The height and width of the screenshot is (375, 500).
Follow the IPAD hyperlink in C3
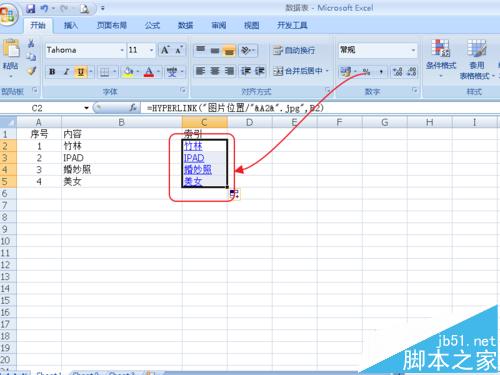(x=194, y=158)
